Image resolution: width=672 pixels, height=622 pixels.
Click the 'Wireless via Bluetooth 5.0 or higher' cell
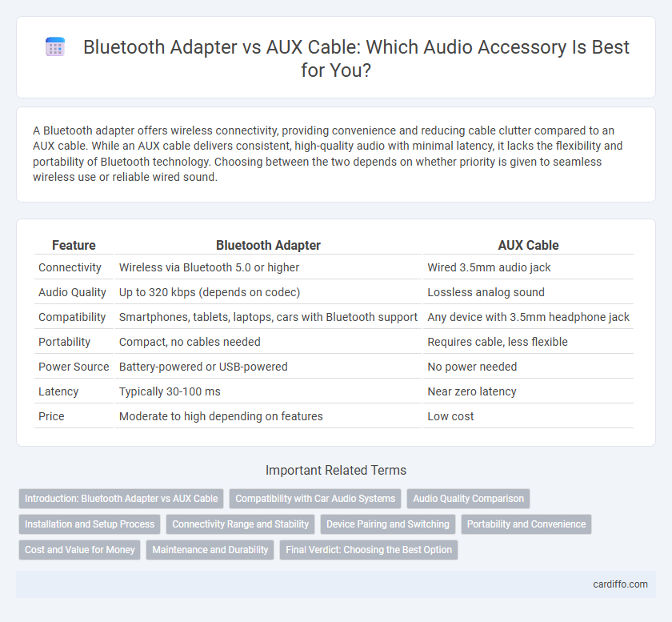coord(268,267)
